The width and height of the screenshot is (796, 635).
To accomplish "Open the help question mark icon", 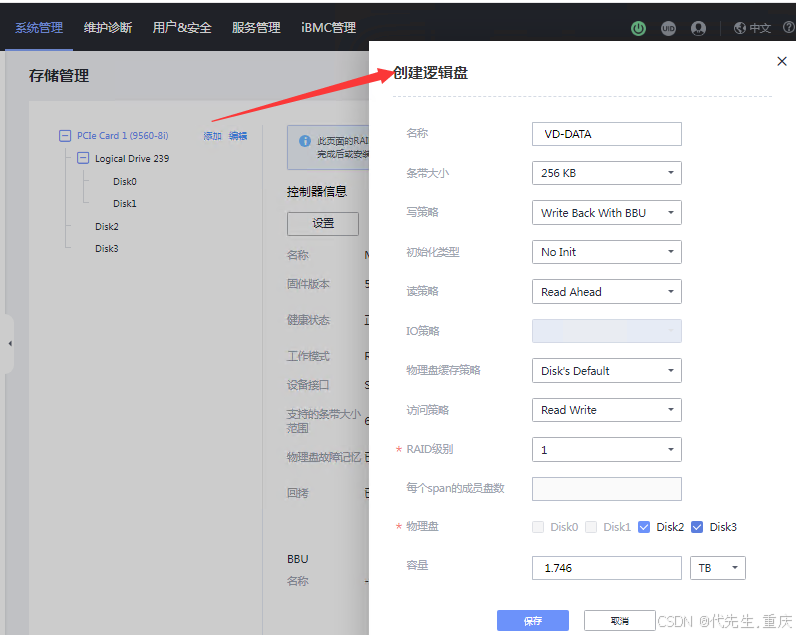I will pos(789,27).
